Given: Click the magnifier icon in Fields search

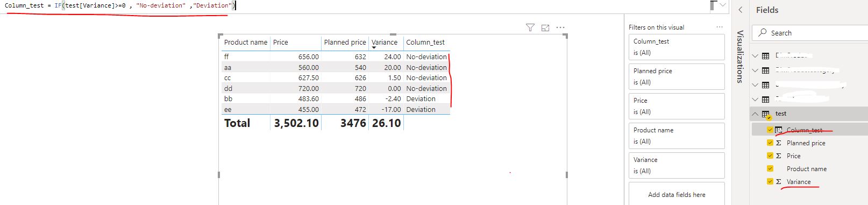Looking at the screenshot, I should click(763, 33).
